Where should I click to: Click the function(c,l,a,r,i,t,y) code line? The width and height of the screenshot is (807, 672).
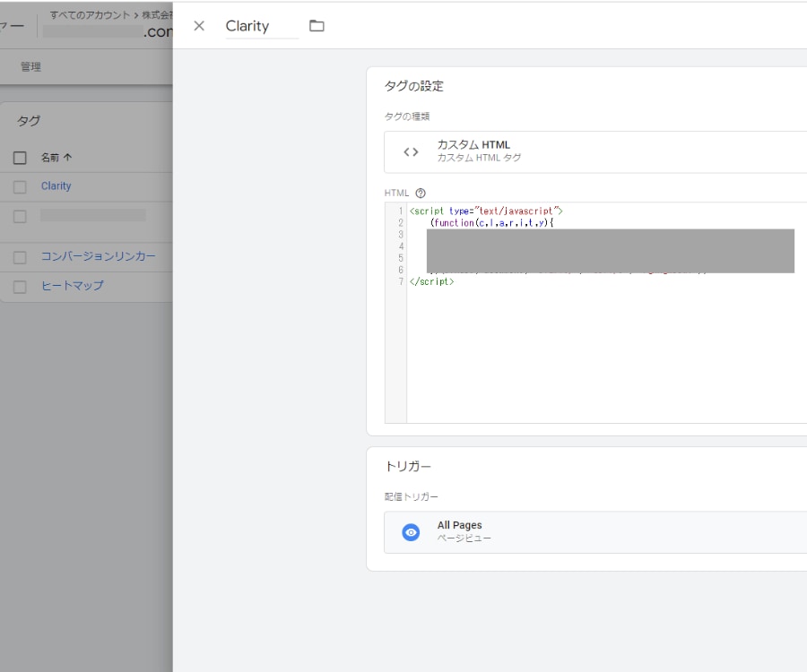(491, 222)
